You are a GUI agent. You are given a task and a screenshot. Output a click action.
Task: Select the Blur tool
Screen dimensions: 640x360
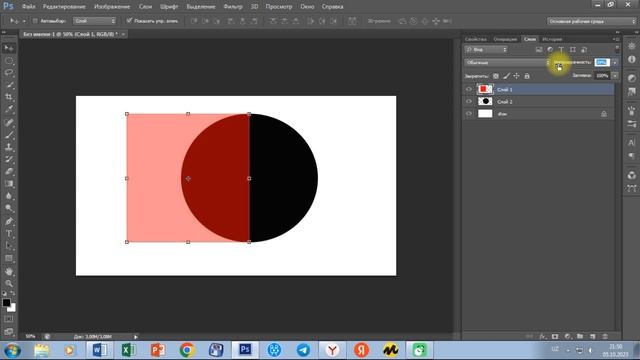[9, 196]
